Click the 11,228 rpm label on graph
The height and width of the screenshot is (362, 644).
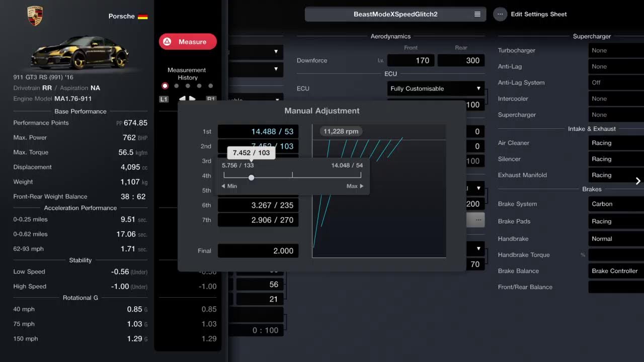[341, 132]
